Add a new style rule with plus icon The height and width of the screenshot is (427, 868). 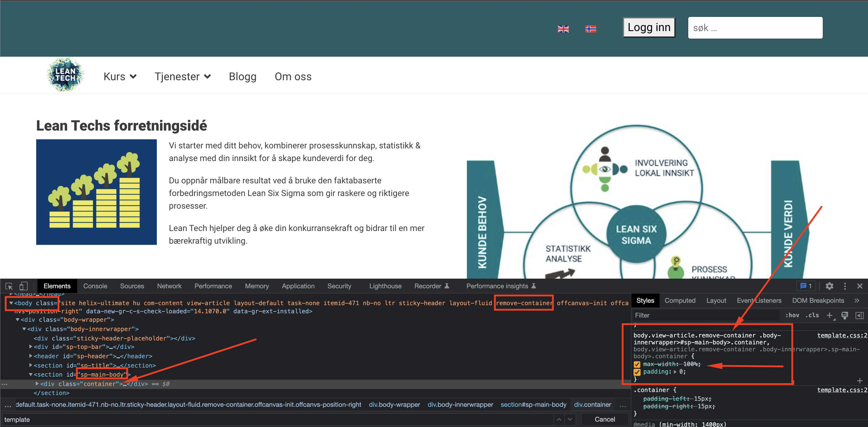pyautogui.click(x=830, y=315)
